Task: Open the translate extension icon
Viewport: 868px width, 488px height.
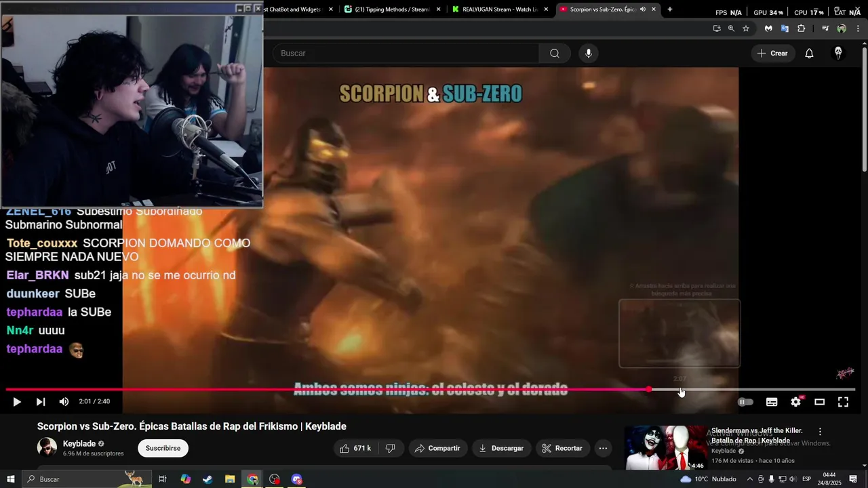Action: [x=785, y=28]
